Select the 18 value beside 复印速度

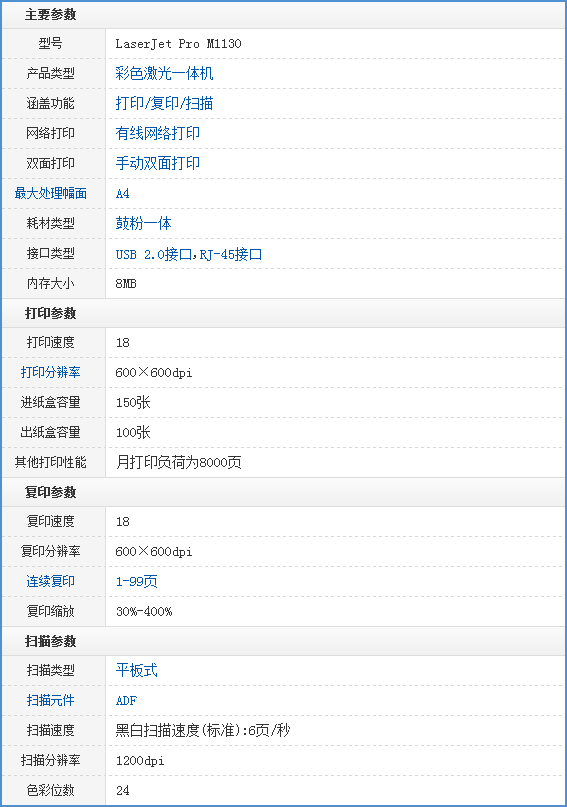[122, 522]
